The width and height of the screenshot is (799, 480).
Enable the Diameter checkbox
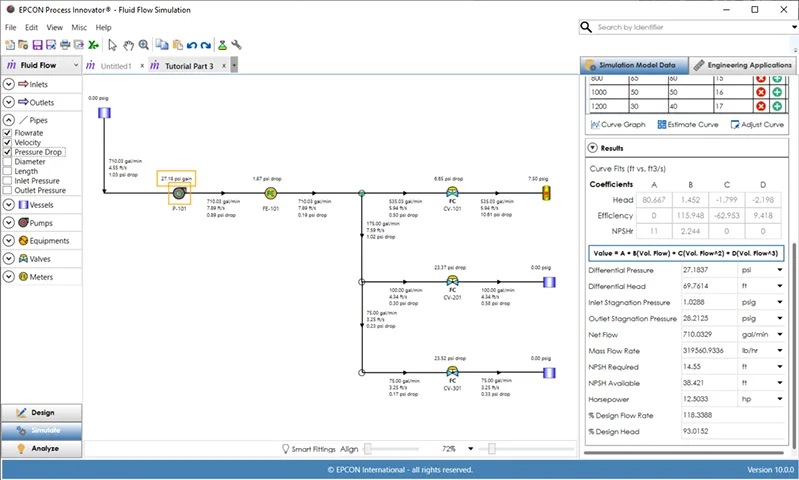[8, 161]
